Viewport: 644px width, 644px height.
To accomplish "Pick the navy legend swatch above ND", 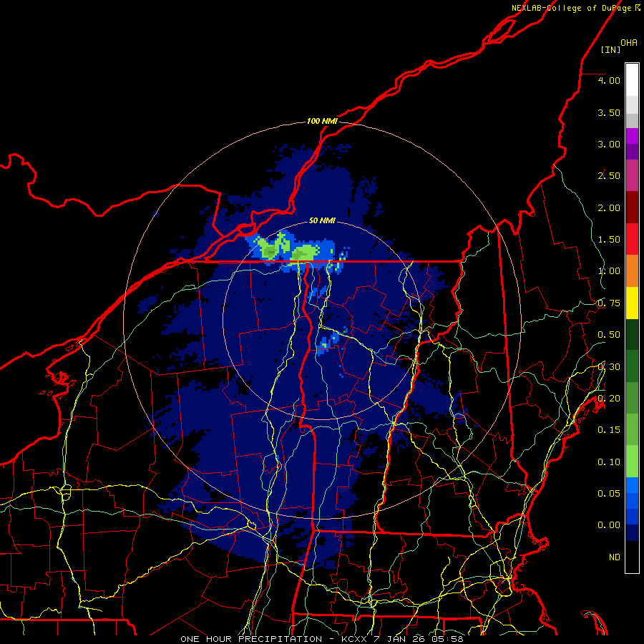I will coord(632,533).
